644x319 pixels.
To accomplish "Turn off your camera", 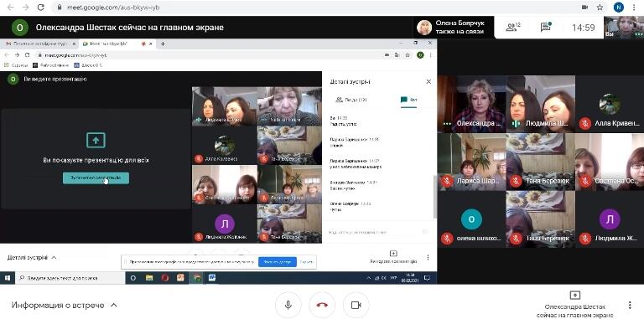I will pos(356,305).
